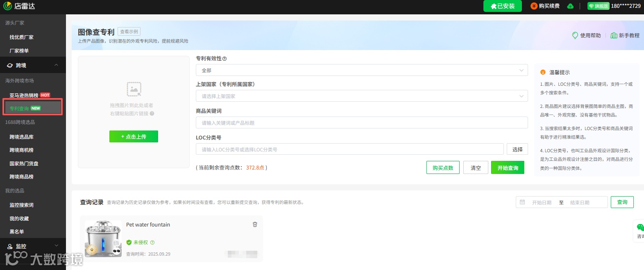Open WeChat 咨询 floating icon

[x=640, y=227]
